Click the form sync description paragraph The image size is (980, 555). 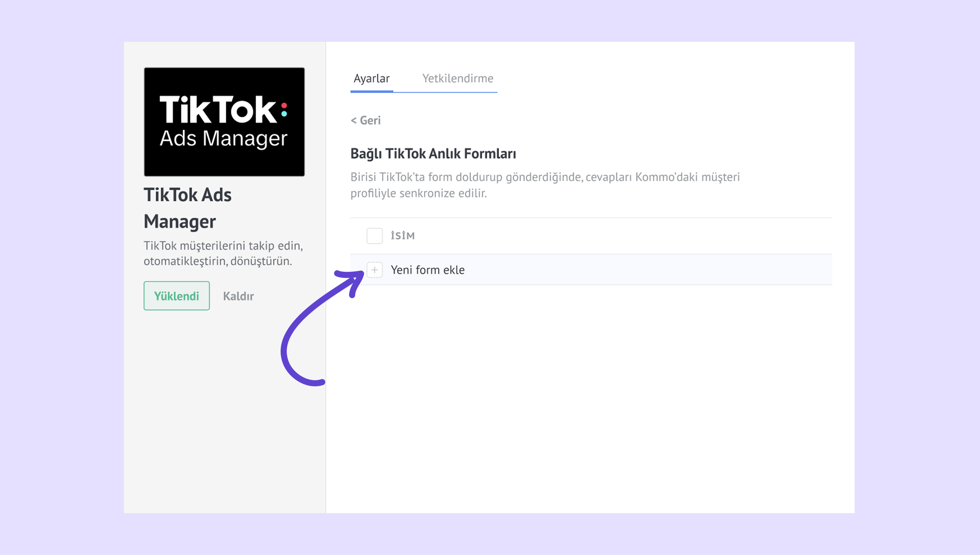[545, 185]
